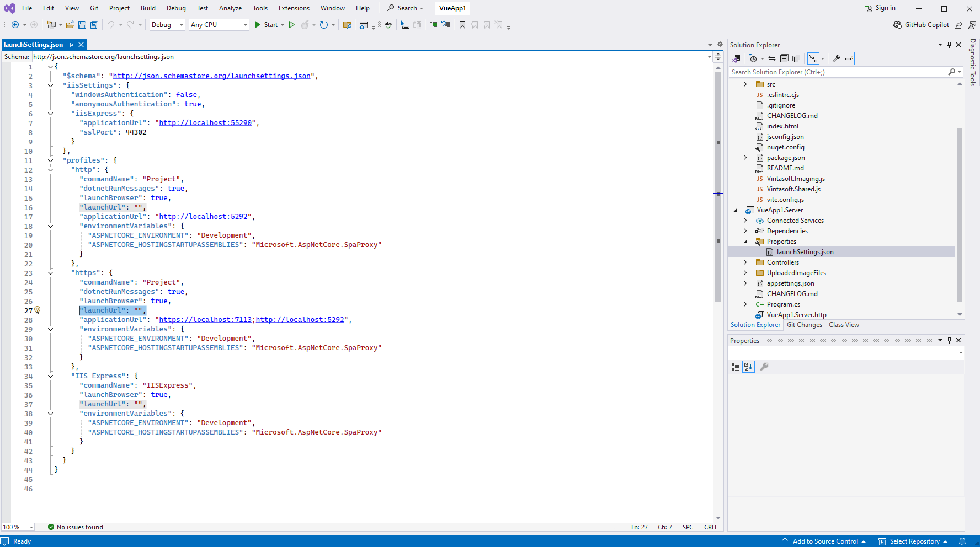Click the GitHub Copilot icon
The width and height of the screenshot is (980, 547).
coord(898,25)
